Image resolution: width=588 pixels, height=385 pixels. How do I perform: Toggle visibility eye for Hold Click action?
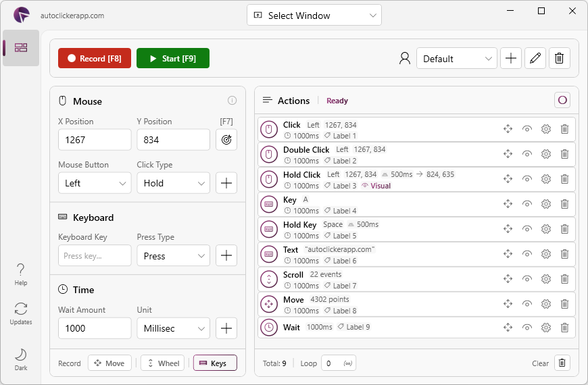(x=527, y=179)
